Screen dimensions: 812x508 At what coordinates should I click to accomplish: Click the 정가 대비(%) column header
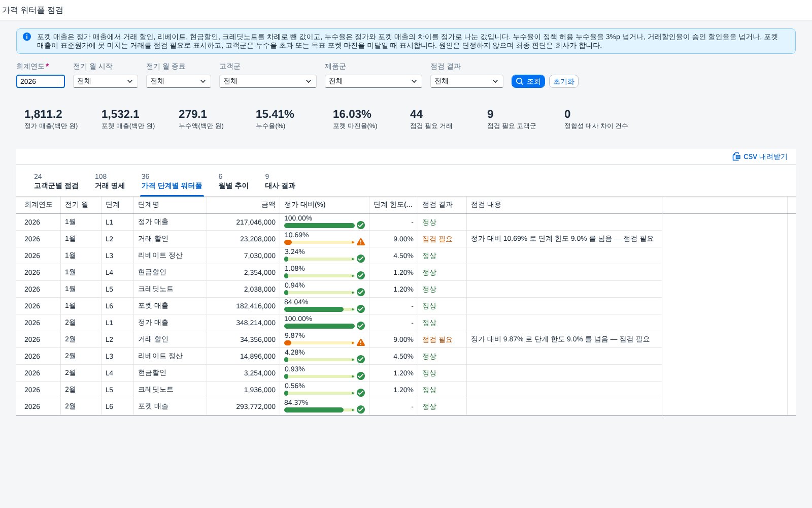pos(325,205)
